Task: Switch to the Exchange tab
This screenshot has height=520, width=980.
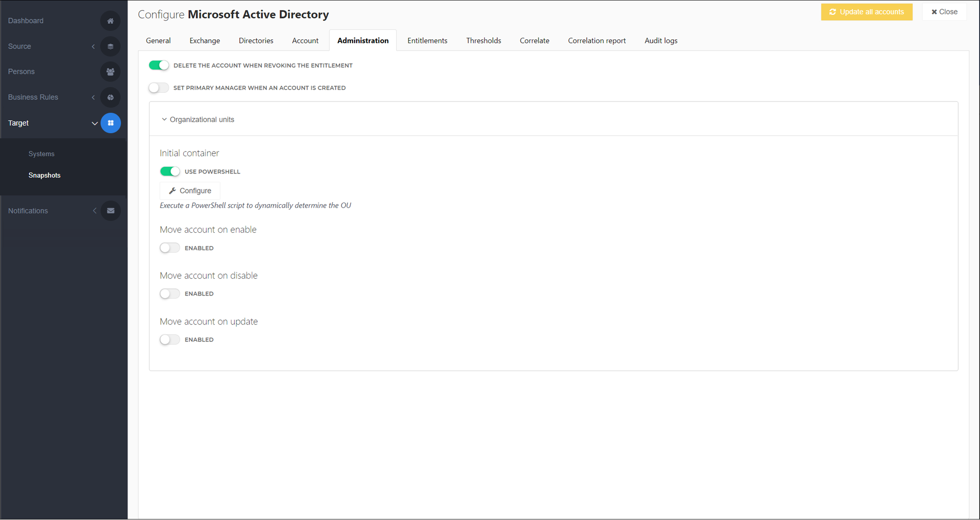Action: [x=205, y=41]
